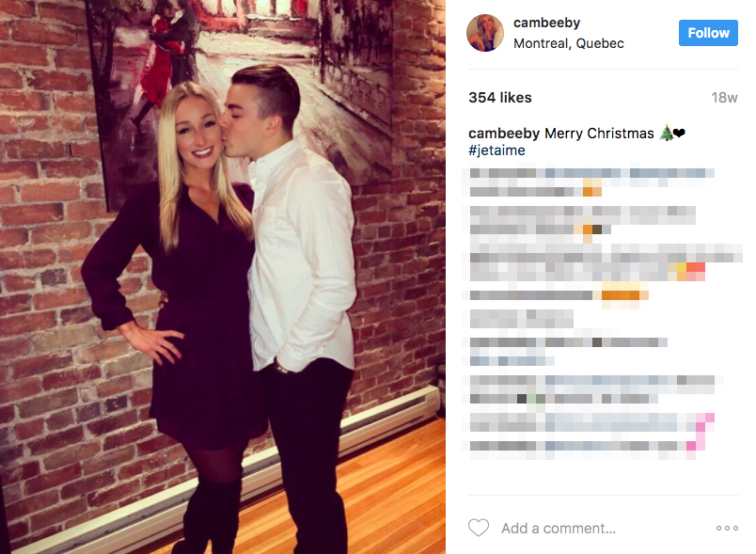Open cambeeby's round profile picture
The image size is (756, 554).
click(x=485, y=33)
